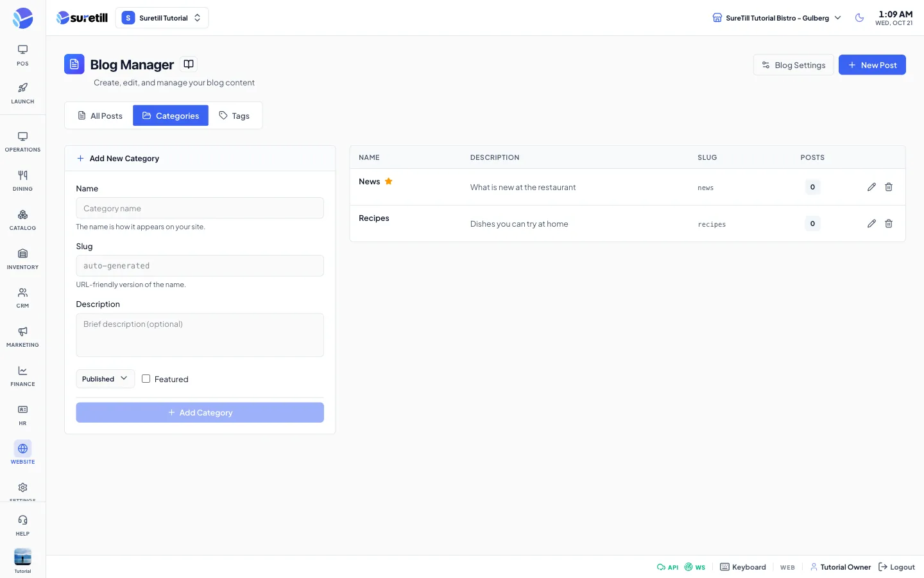
Task: Switch to the All Posts tab
Action: 99,116
